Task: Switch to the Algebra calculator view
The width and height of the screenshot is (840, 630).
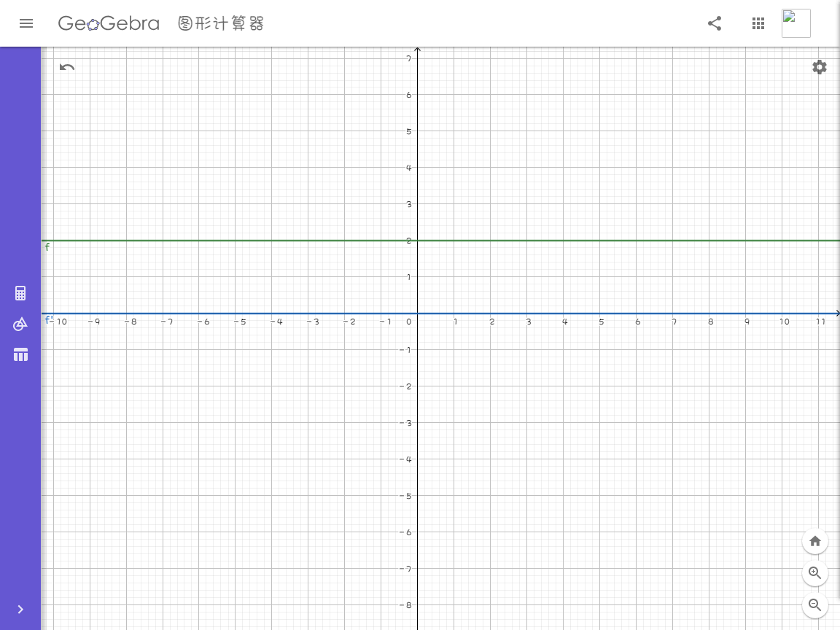Action: pos(20,293)
